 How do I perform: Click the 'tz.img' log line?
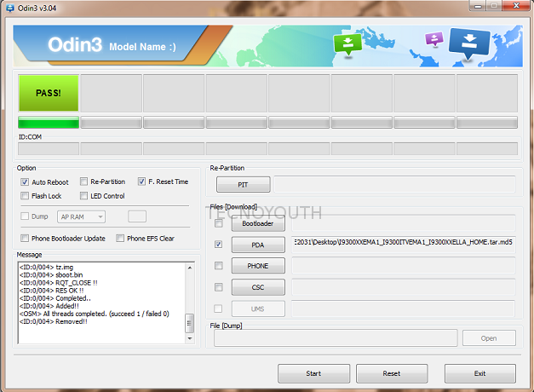46,267
